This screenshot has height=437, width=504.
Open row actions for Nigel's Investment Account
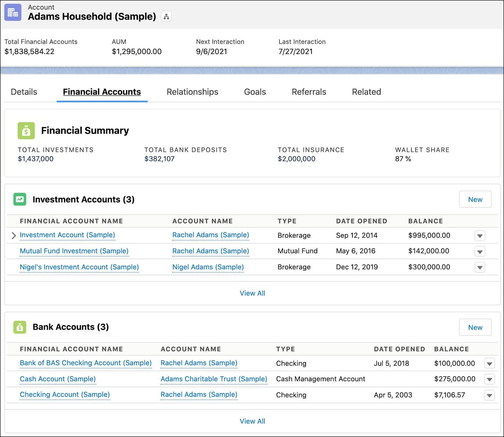pyautogui.click(x=479, y=267)
